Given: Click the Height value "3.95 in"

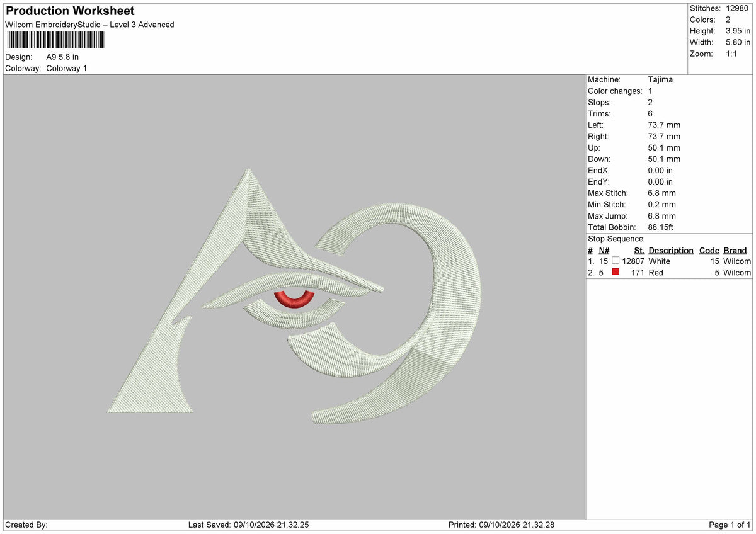Looking at the screenshot, I should (738, 31).
